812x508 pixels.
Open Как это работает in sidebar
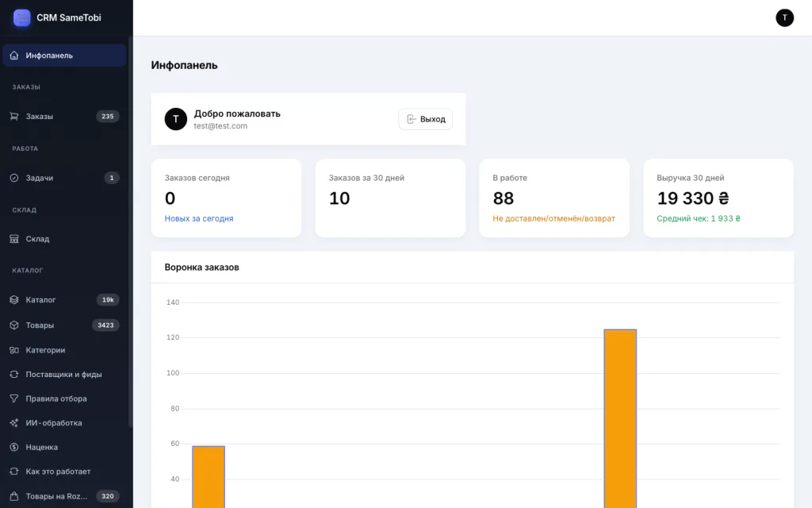click(x=64, y=471)
